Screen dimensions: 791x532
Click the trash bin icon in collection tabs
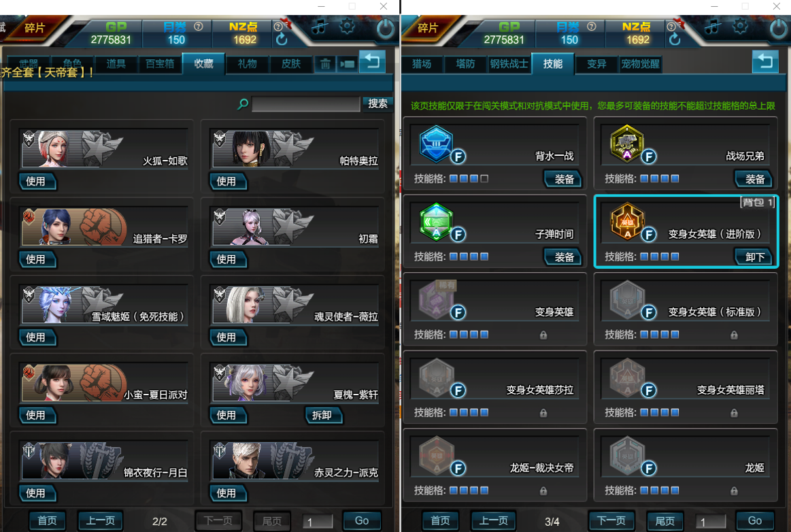click(x=325, y=64)
